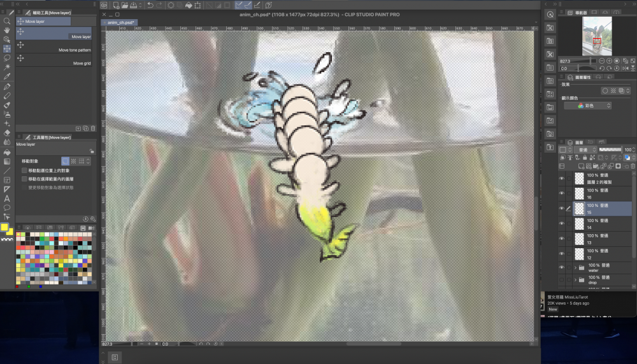Expand the water layer folder
The image size is (637, 364).
click(575, 267)
